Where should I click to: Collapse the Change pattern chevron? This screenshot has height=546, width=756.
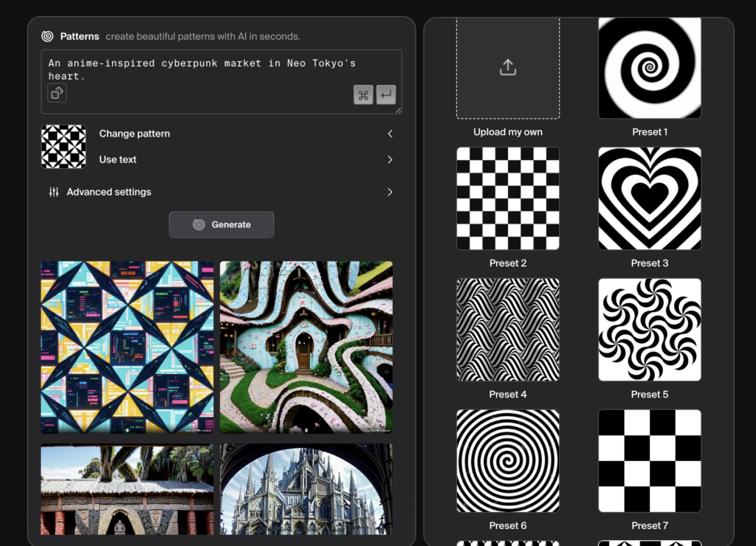(390, 134)
